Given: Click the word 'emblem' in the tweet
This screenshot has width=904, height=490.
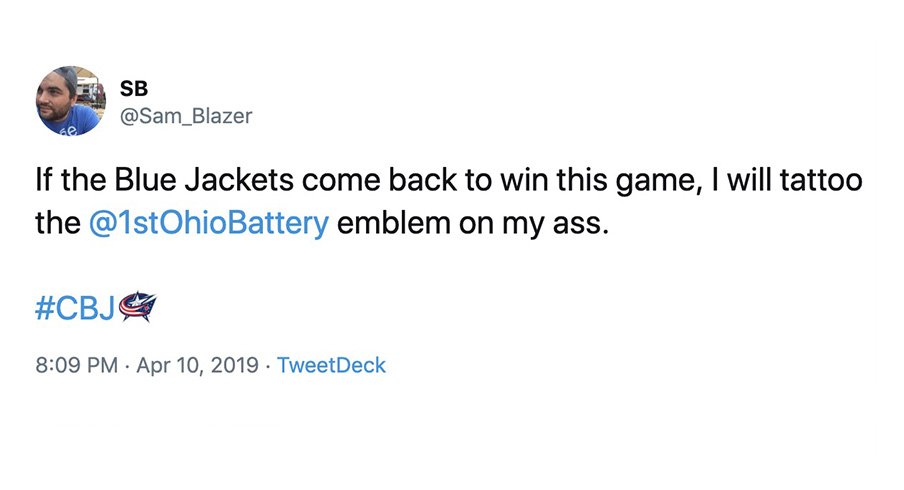Looking at the screenshot, I should [394, 223].
